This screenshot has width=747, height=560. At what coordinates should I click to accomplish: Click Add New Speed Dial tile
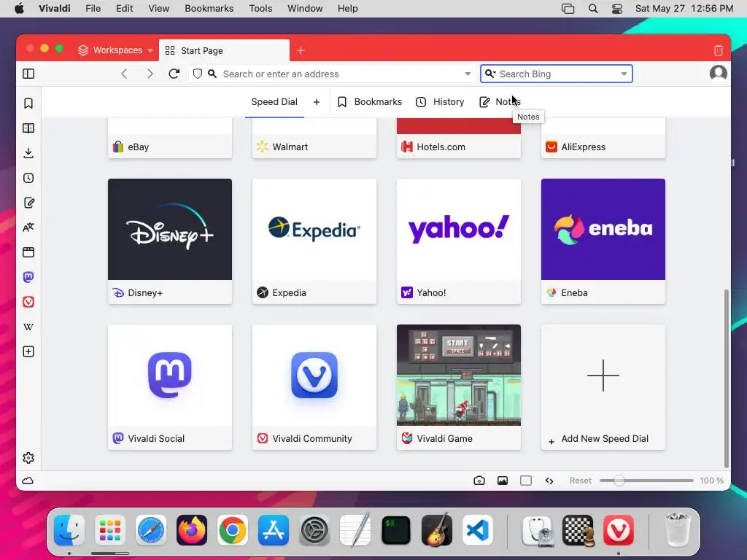[603, 387]
